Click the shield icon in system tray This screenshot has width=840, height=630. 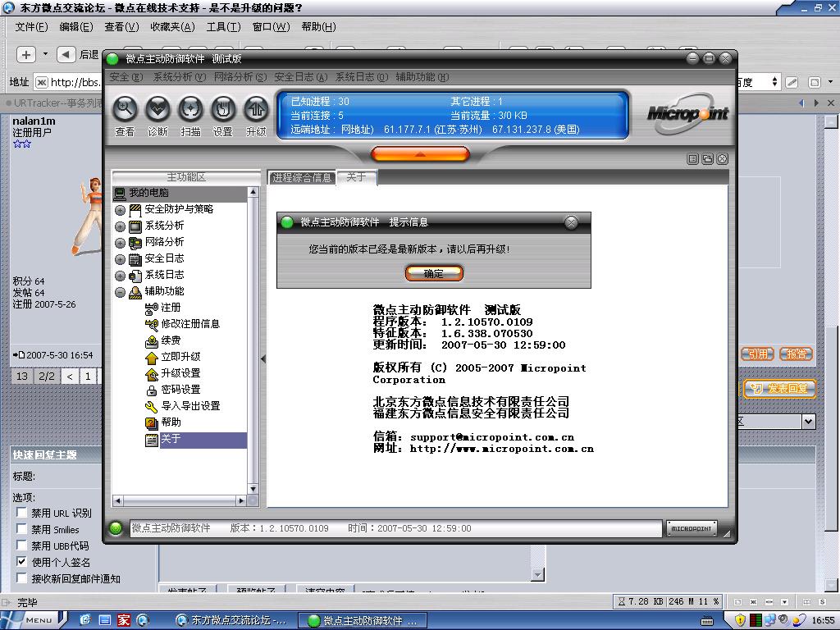741,620
